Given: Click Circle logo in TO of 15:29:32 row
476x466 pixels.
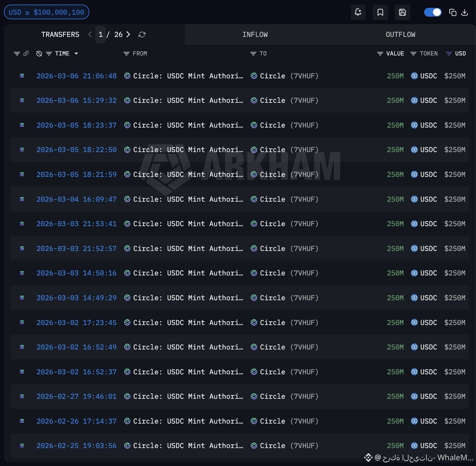Looking at the screenshot, I should click(x=254, y=100).
